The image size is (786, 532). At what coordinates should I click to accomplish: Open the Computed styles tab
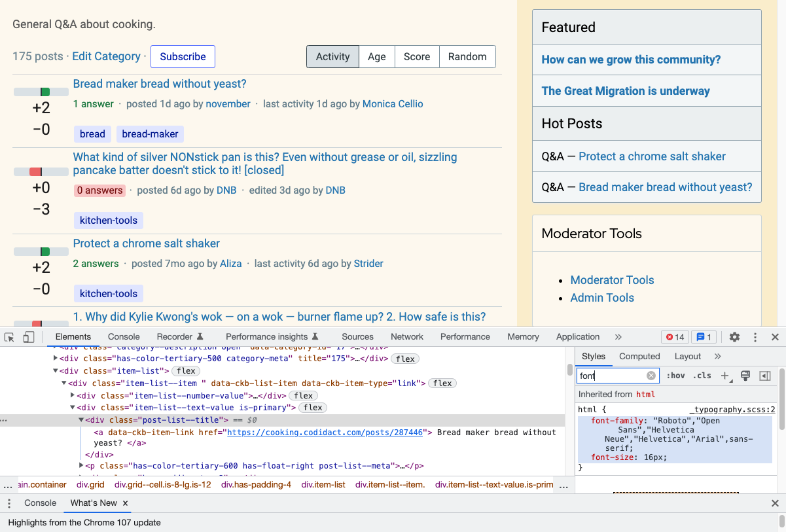click(639, 357)
